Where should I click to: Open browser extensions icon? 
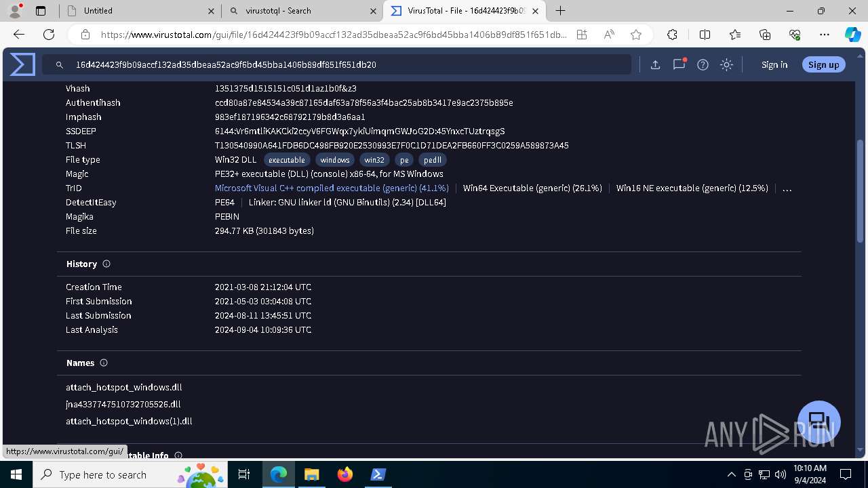click(x=672, y=35)
